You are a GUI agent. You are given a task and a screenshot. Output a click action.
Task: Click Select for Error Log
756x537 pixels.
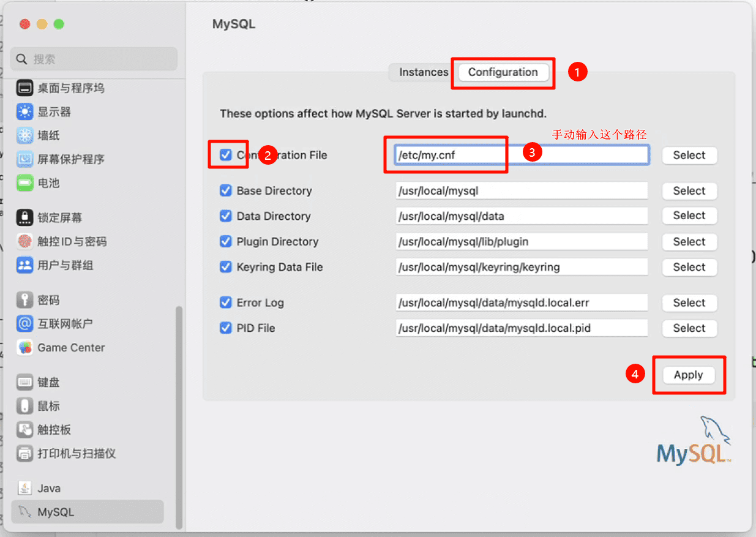689,302
